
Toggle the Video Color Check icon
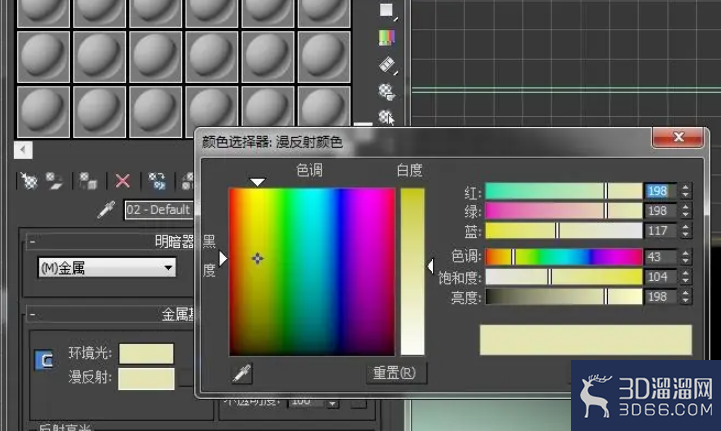387,38
